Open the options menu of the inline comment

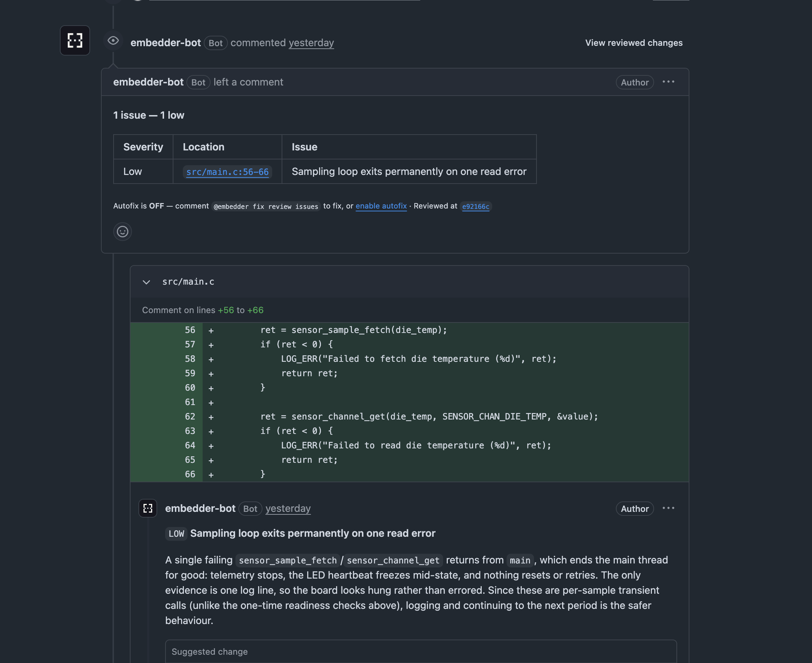(x=668, y=508)
